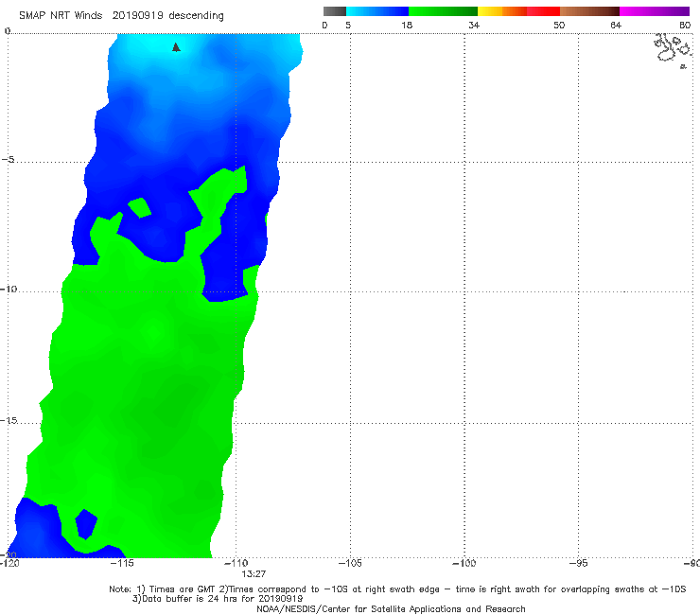
Task: Click the red segment of the color bar
Action: click(543, 11)
